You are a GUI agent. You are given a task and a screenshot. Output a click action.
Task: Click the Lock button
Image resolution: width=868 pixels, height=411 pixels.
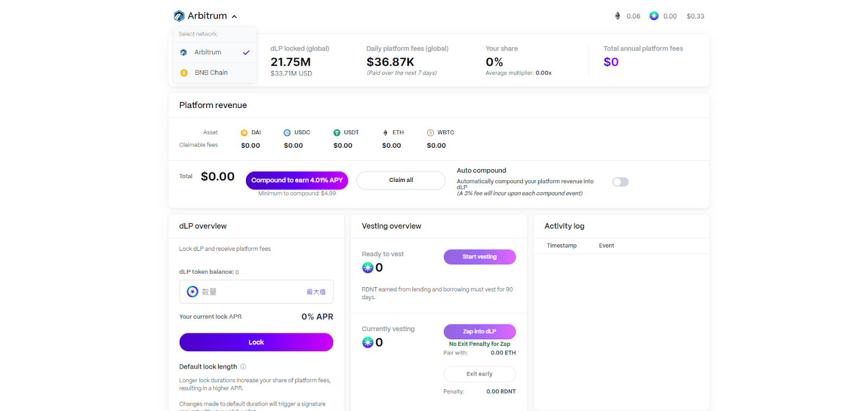coord(256,343)
